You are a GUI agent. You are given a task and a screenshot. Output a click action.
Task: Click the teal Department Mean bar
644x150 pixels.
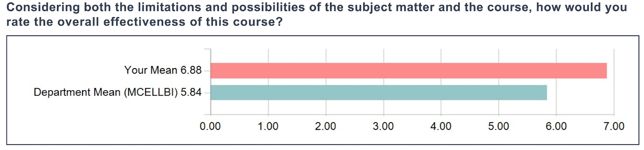tap(378, 93)
